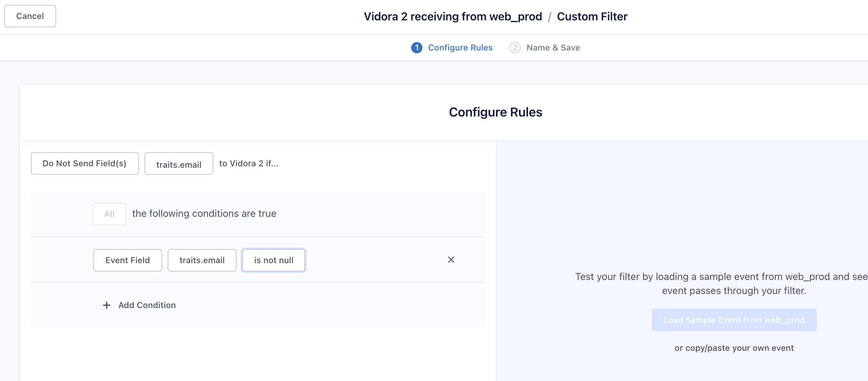
Task: Click the plus icon to add a condition
Action: coord(107,305)
